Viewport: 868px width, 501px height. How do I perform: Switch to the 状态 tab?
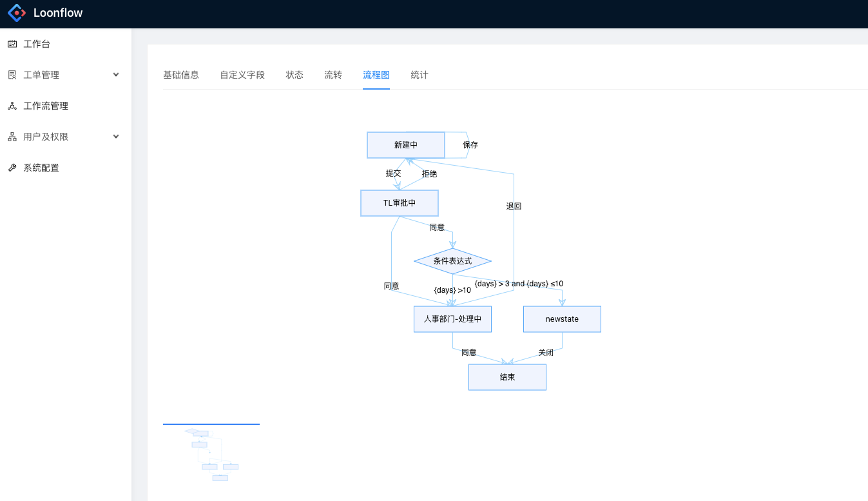[294, 75]
